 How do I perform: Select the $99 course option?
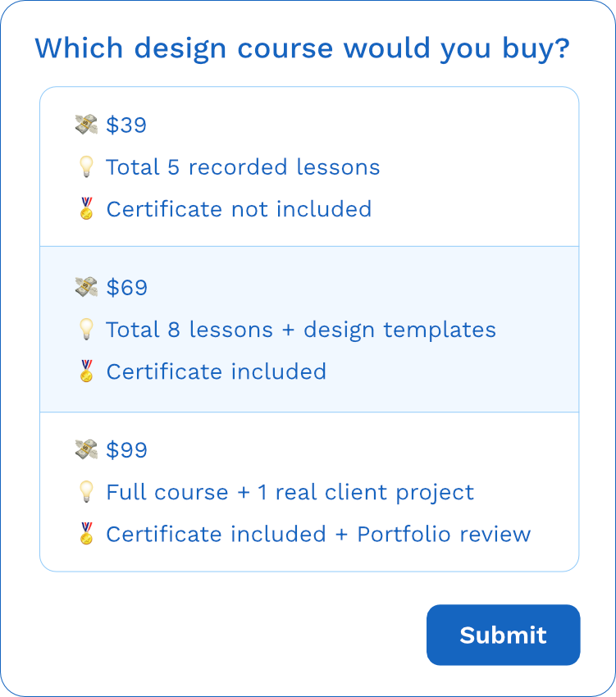coord(308,491)
